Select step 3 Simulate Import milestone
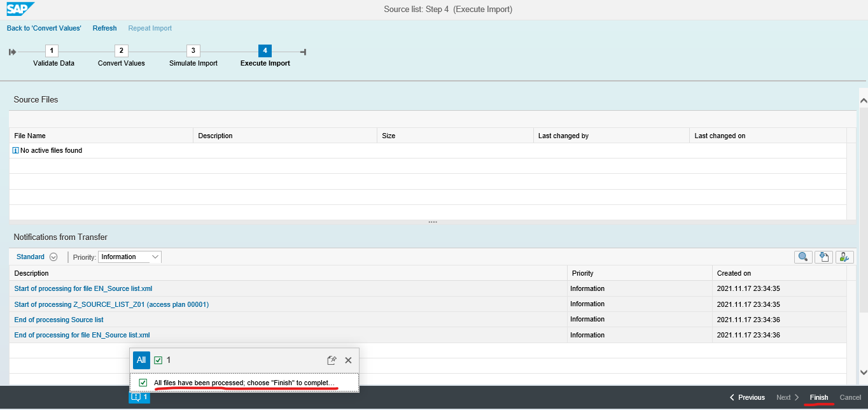Viewport: 868px width, 410px height. tap(193, 50)
